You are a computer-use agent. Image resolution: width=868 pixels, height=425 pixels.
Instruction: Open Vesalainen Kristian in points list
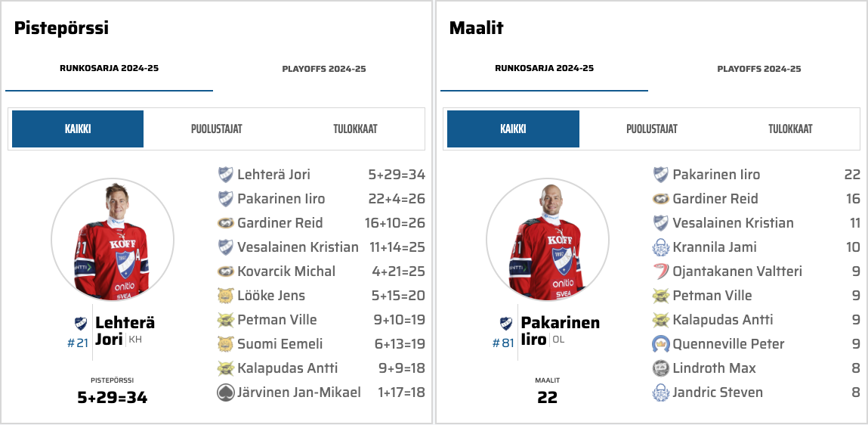point(298,247)
